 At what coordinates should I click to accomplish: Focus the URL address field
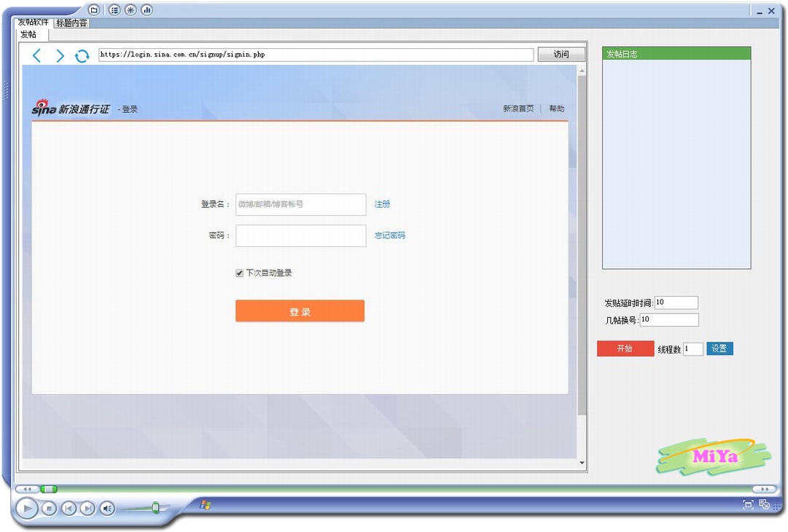316,54
